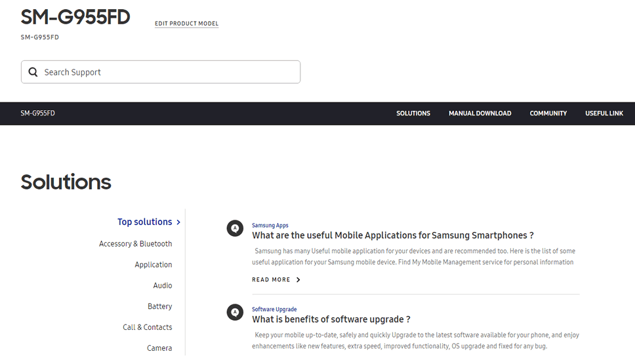Select Application category
The height and width of the screenshot is (364, 635).
(154, 265)
